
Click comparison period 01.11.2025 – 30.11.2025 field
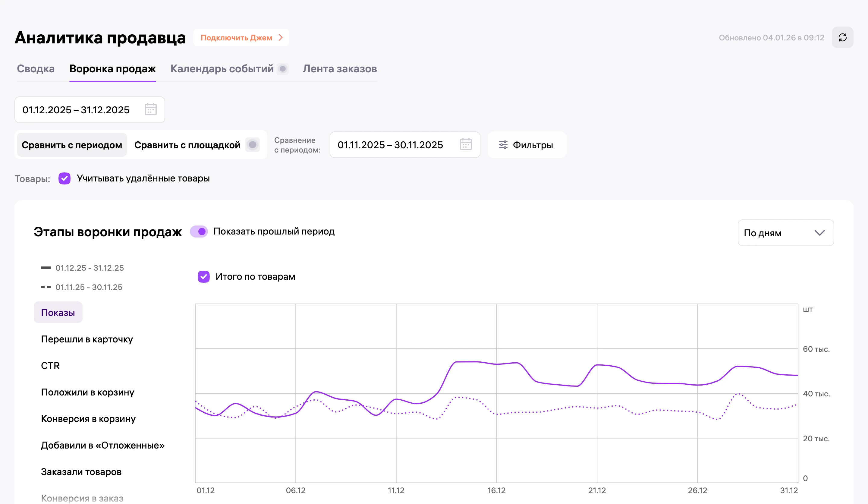coord(405,145)
